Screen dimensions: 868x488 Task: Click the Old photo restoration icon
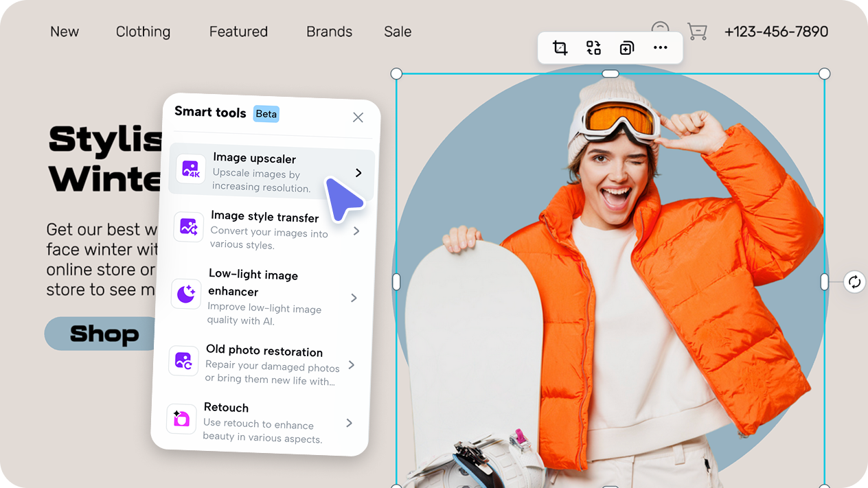pos(183,361)
